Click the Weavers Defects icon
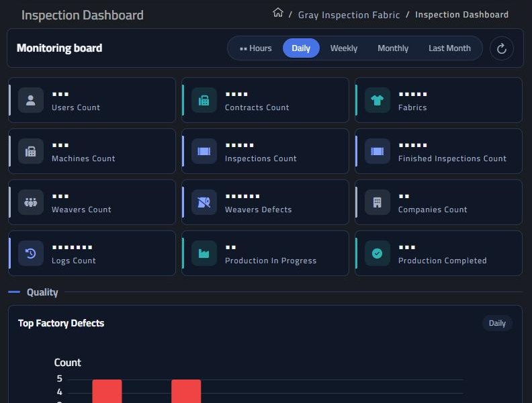532x403 pixels. tap(204, 202)
